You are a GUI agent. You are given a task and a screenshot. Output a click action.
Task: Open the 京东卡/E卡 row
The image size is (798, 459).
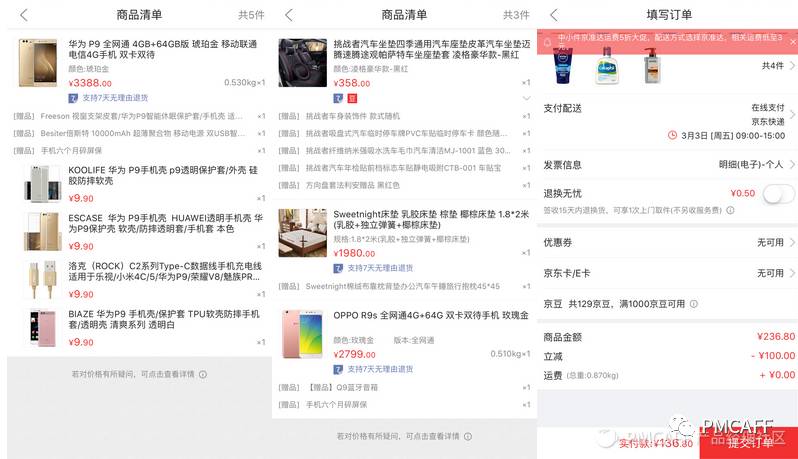(x=668, y=273)
